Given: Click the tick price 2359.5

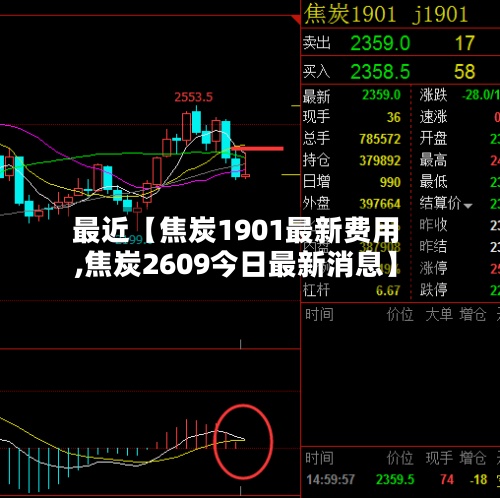Looking at the screenshot, I should click(395, 480).
